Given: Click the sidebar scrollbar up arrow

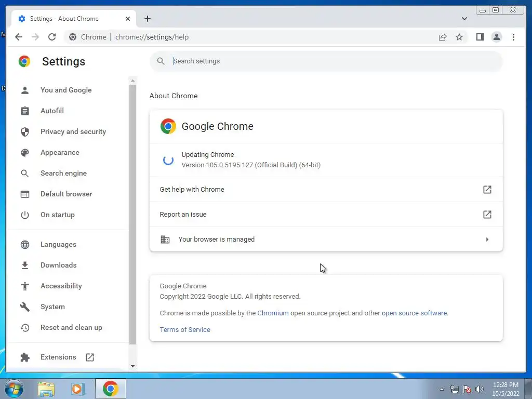Looking at the screenshot, I should tap(132, 81).
